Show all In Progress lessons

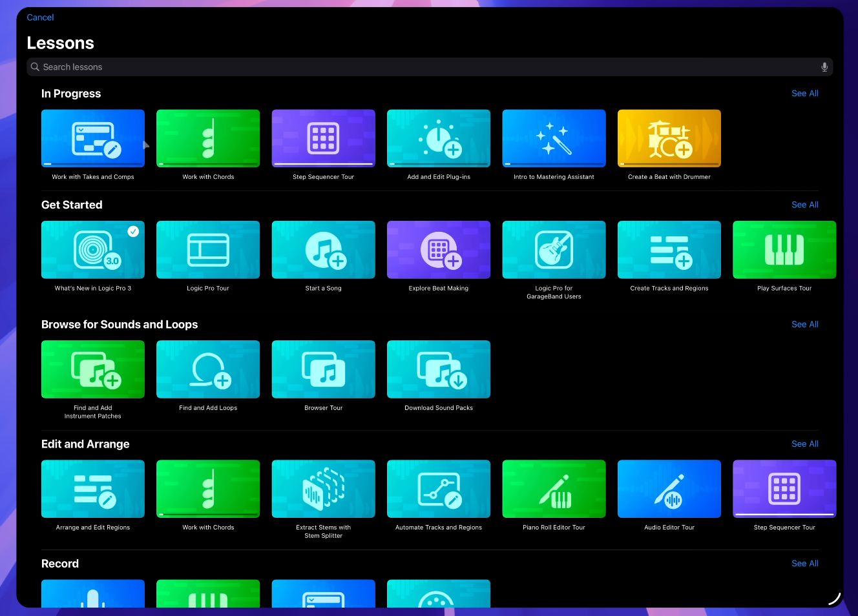point(805,94)
